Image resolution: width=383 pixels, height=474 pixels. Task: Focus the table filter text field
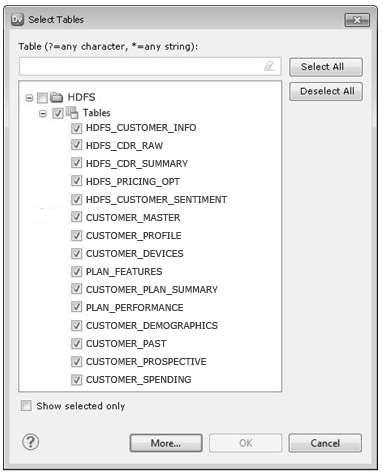click(x=150, y=66)
